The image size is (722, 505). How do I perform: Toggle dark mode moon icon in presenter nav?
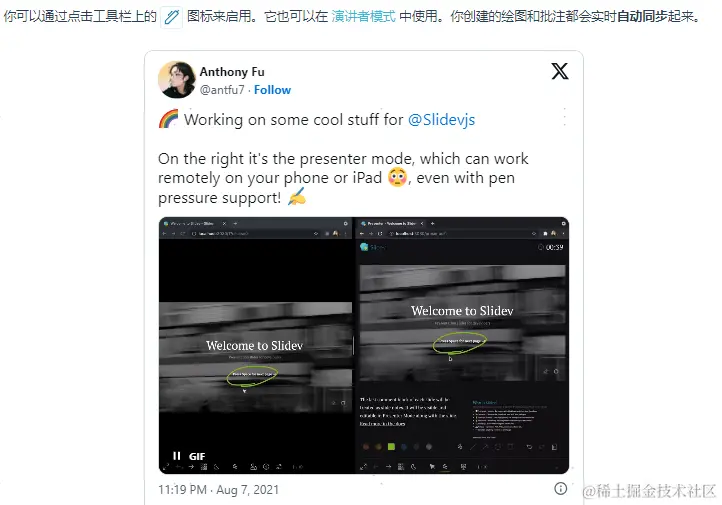click(x=413, y=467)
